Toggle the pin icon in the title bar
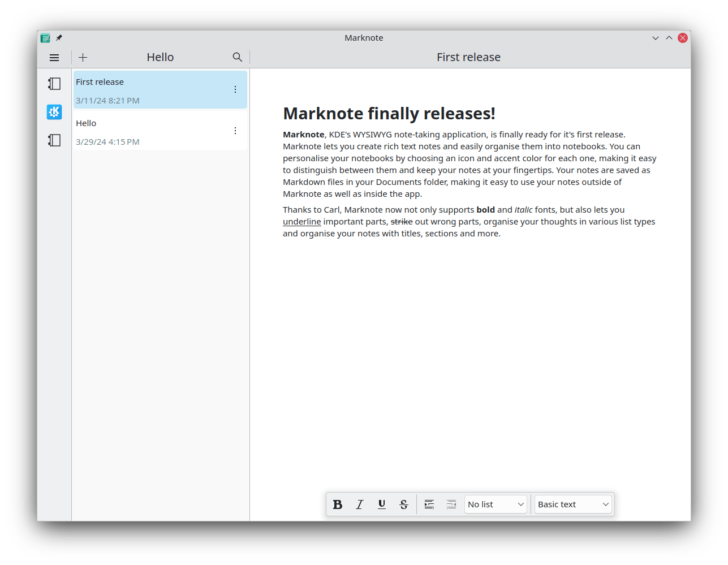 (59, 38)
